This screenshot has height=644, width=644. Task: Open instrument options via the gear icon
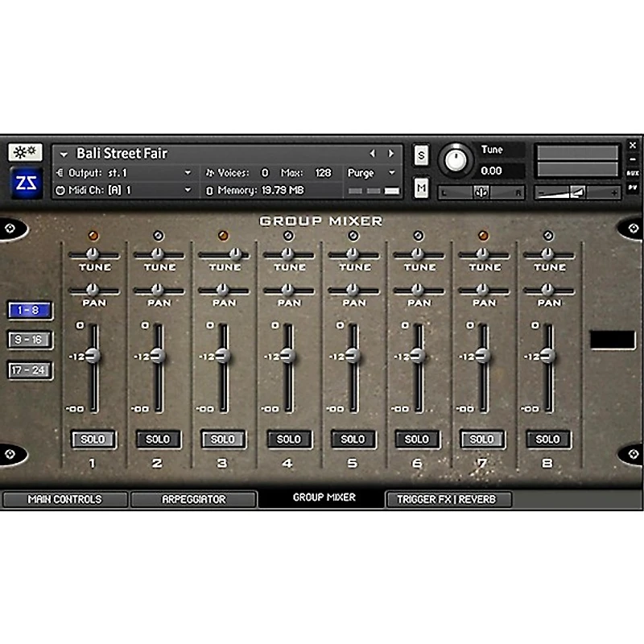[x=25, y=152]
